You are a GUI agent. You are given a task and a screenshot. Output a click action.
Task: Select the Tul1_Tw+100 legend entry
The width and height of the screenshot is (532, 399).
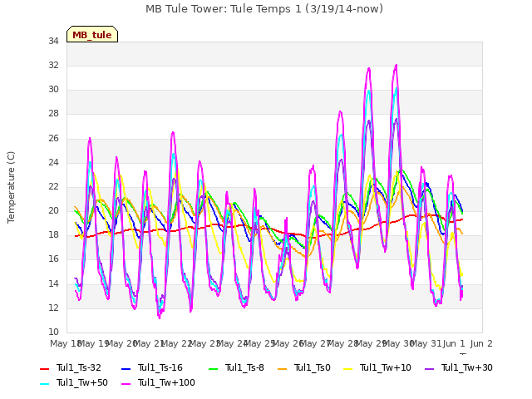point(158,382)
